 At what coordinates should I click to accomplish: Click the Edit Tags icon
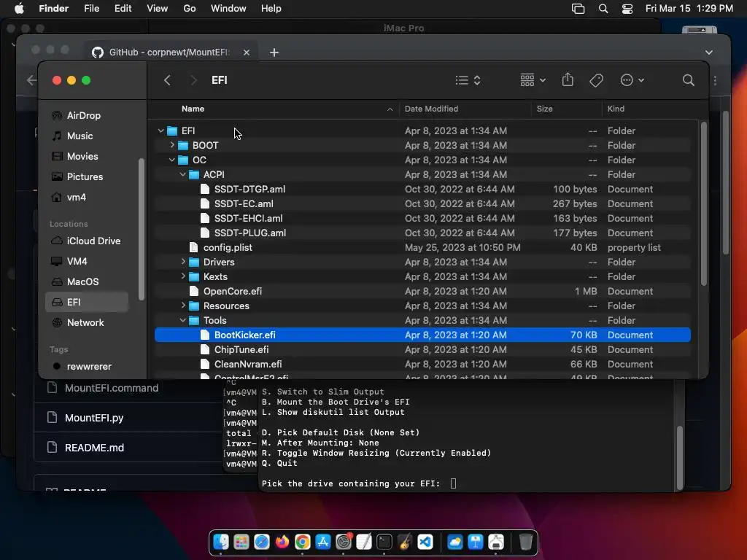(596, 80)
